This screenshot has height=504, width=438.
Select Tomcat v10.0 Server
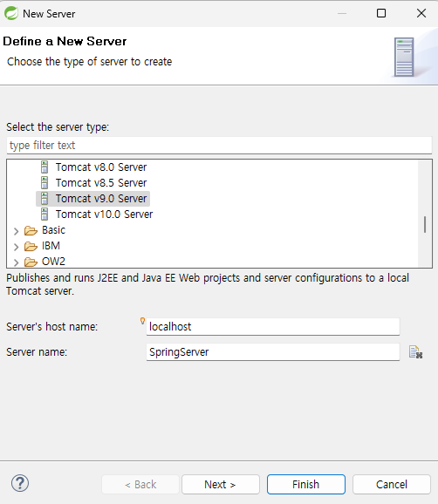tap(104, 215)
